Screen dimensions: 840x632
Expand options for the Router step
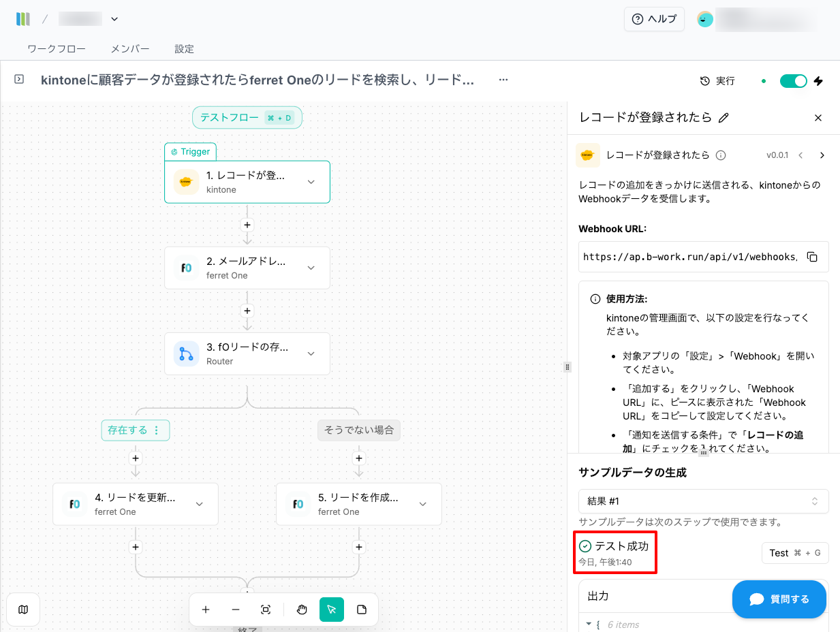tap(311, 353)
